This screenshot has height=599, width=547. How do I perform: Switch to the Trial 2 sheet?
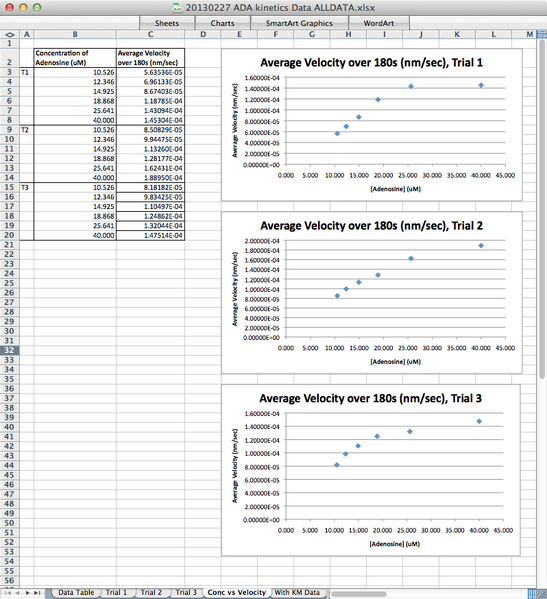(x=151, y=593)
